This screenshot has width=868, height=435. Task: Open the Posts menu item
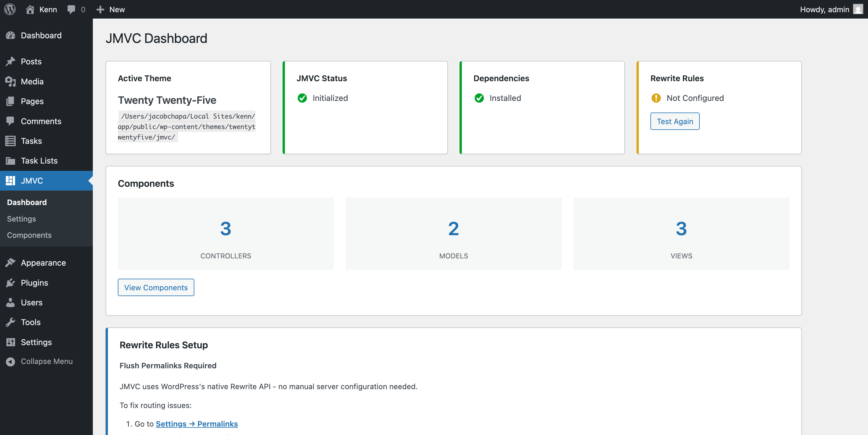point(46,61)
